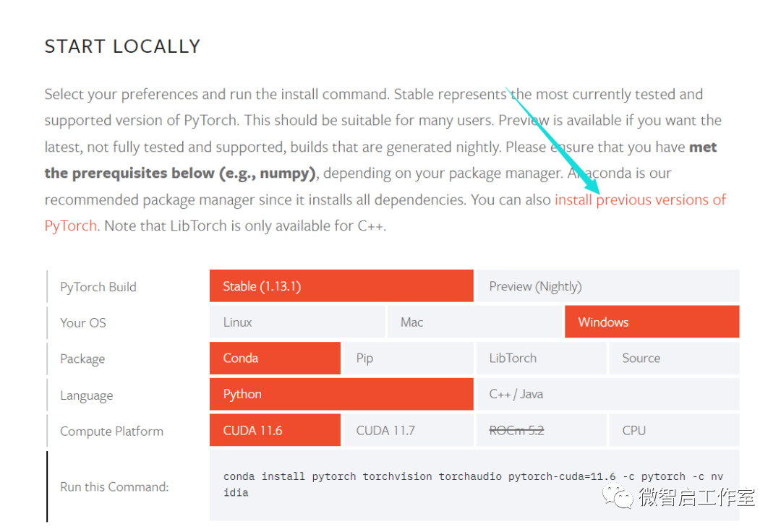This screenshot has height=532, width=781.
Task: Click the conda install command box
Action: tap(474, 485)
